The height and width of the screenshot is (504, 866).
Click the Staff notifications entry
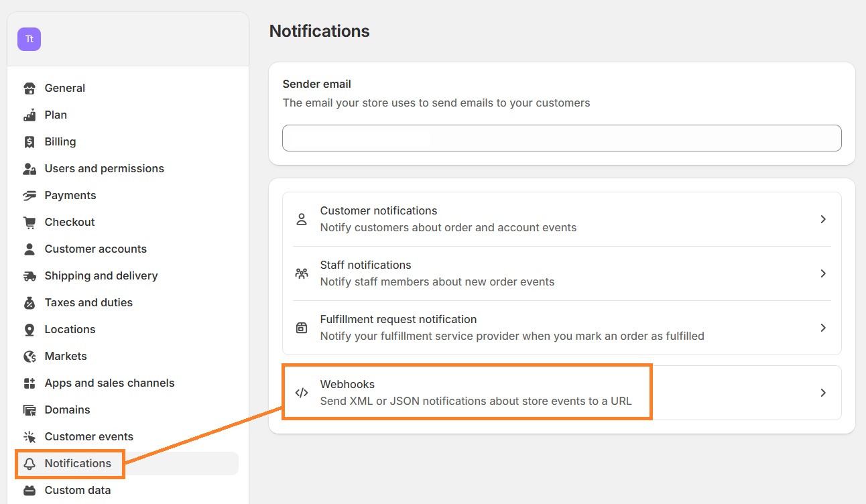click(366, 265)
